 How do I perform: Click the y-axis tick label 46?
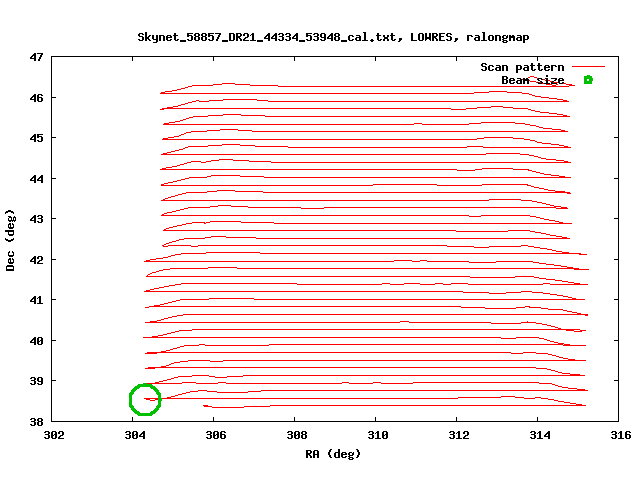[x=36, y=98]
